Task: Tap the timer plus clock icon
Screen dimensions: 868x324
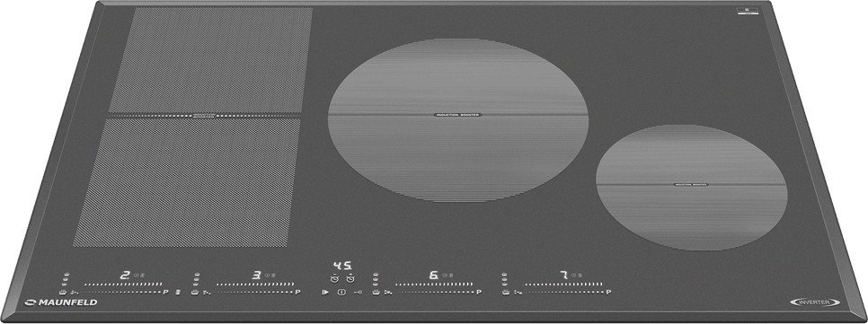Action: coord(350,278)
